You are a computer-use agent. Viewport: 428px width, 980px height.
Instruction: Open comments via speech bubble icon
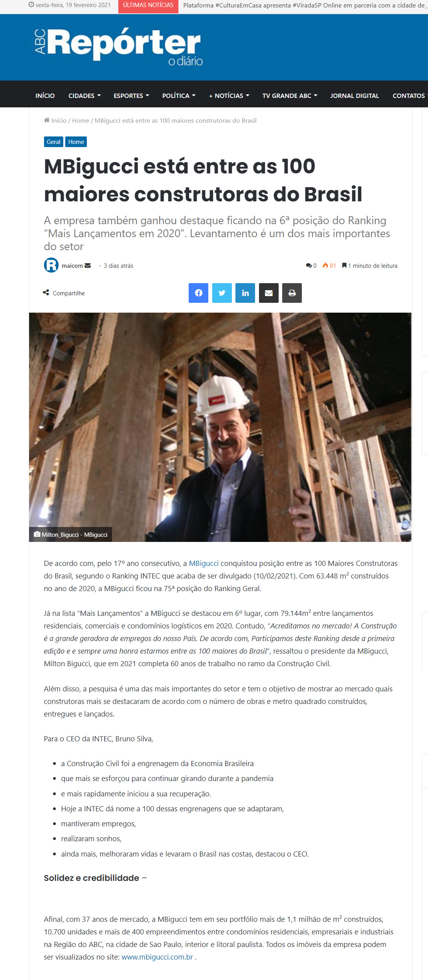coord(309,266)
